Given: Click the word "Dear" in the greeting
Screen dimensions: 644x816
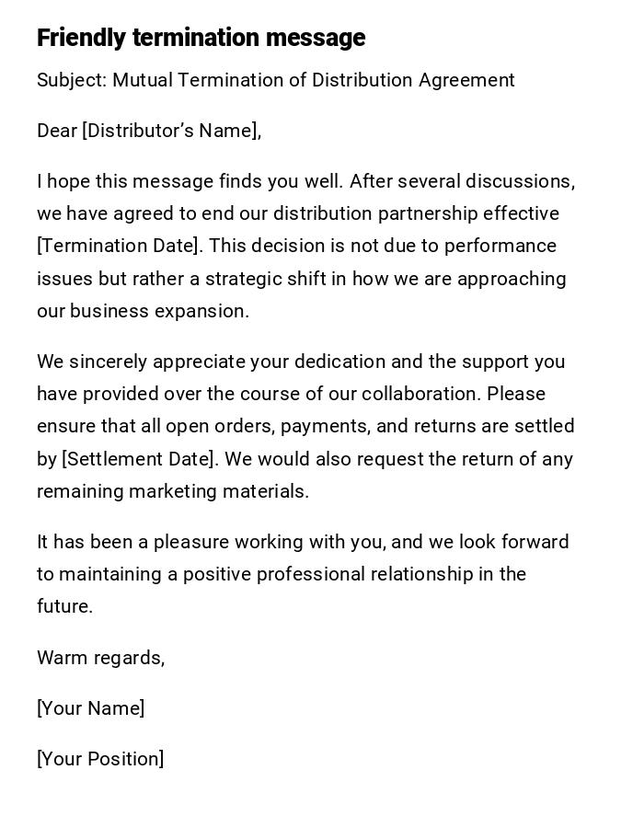Looking at the screenshot, I should (56, 131).
